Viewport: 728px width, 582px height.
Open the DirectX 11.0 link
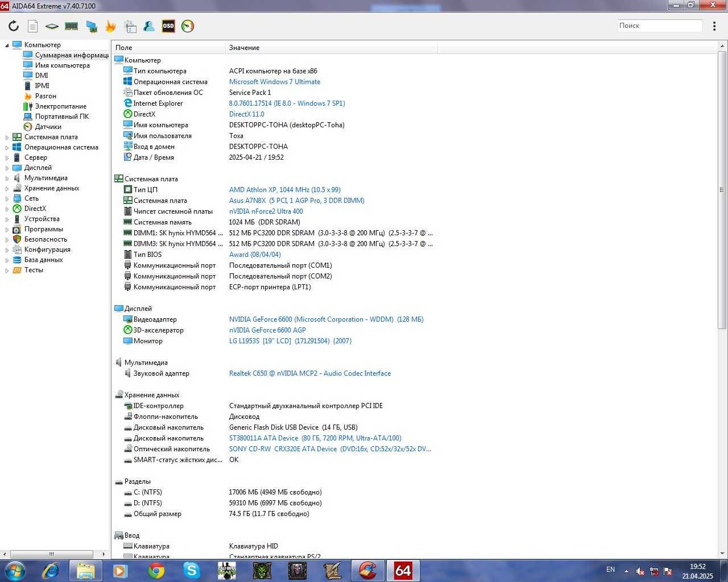coord(247,114)
